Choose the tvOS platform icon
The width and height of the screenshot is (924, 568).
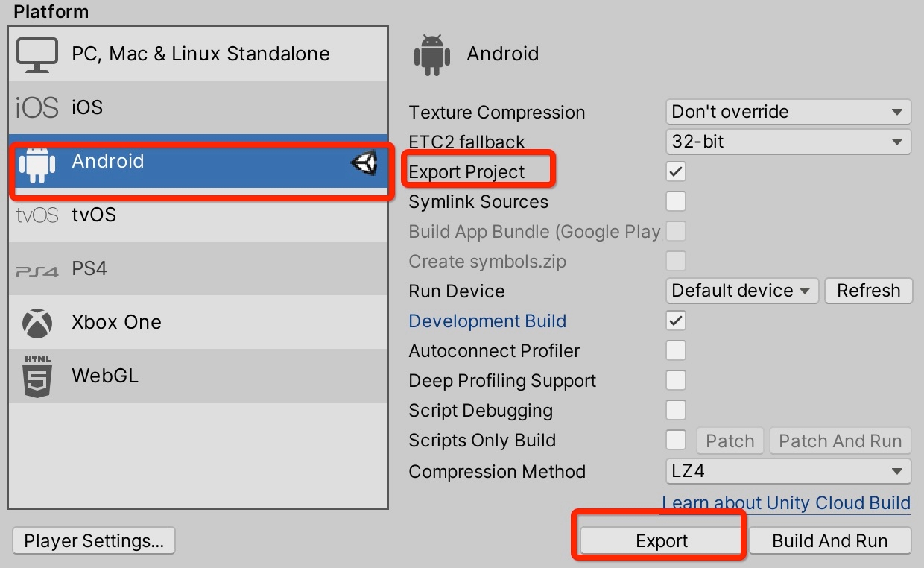coord(37,215)
